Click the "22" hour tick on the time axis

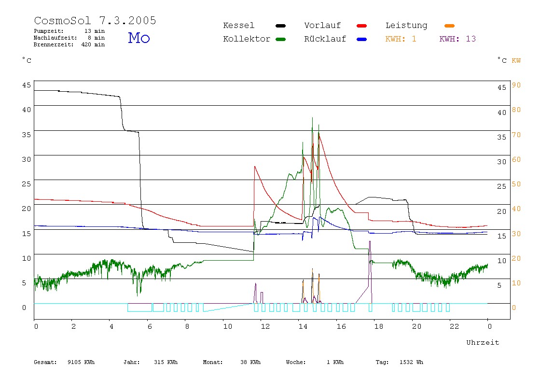pyautogui.click(x=455, y=327)
